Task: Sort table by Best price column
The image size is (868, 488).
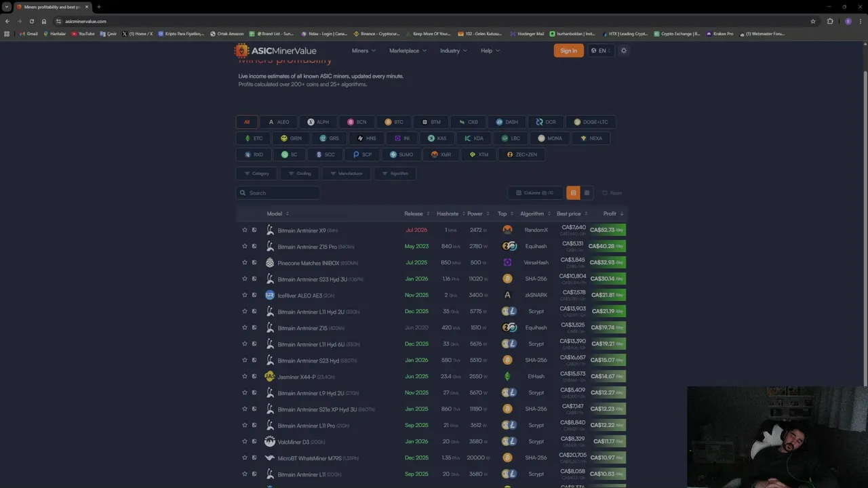Action: (x=572, y=213)
